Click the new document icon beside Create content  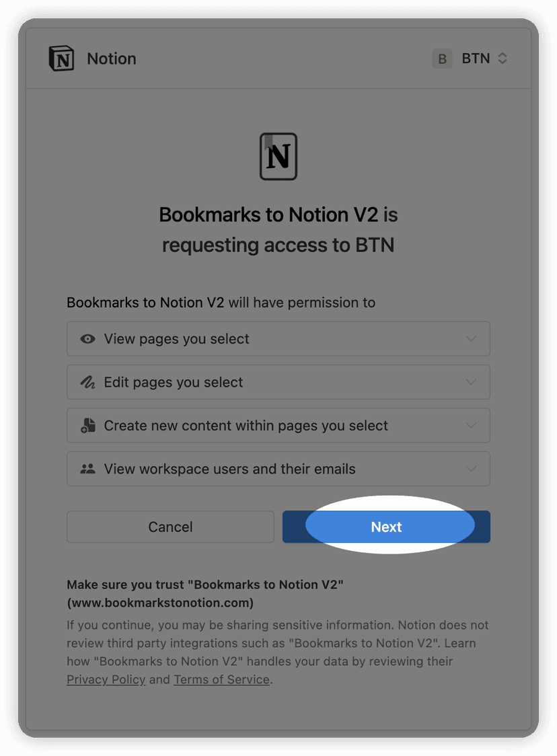[87, 425]
